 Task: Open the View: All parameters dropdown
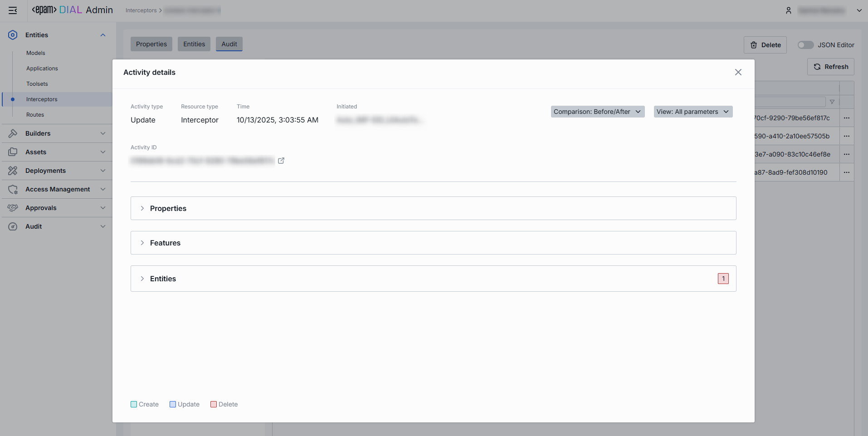(692, 112)
